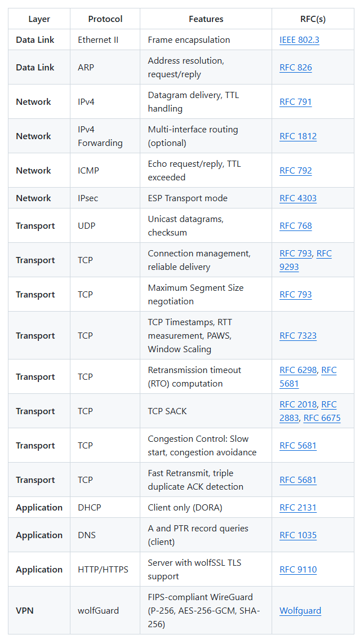Viewport: 364px width, 639px height.
Task: Open the Wolfguard link in the VPN row
Action: click(300, 611)
